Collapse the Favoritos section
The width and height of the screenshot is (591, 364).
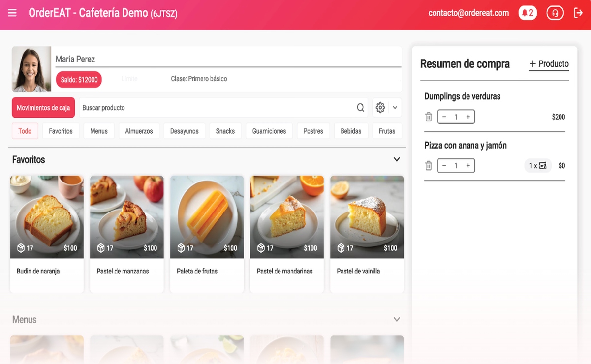tap(397, 159)
